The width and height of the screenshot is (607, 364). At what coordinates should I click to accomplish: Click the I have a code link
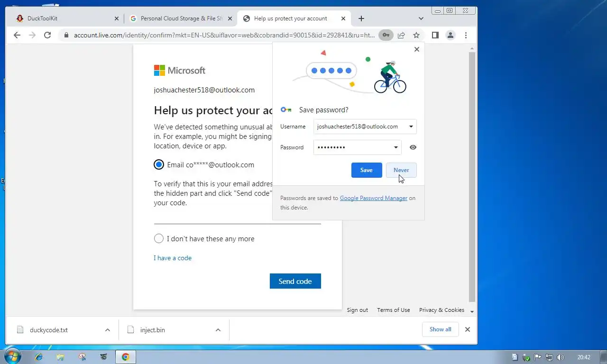point(173,258)
